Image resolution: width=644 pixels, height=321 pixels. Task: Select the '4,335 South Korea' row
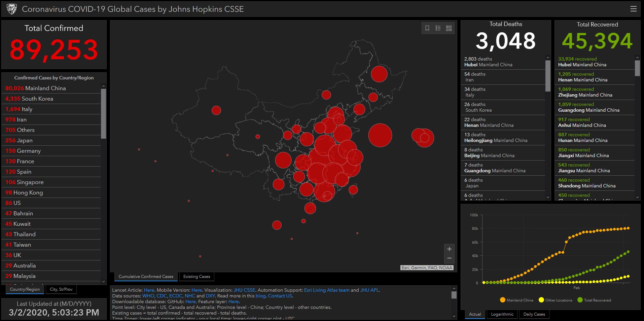[x=51, y=99]
